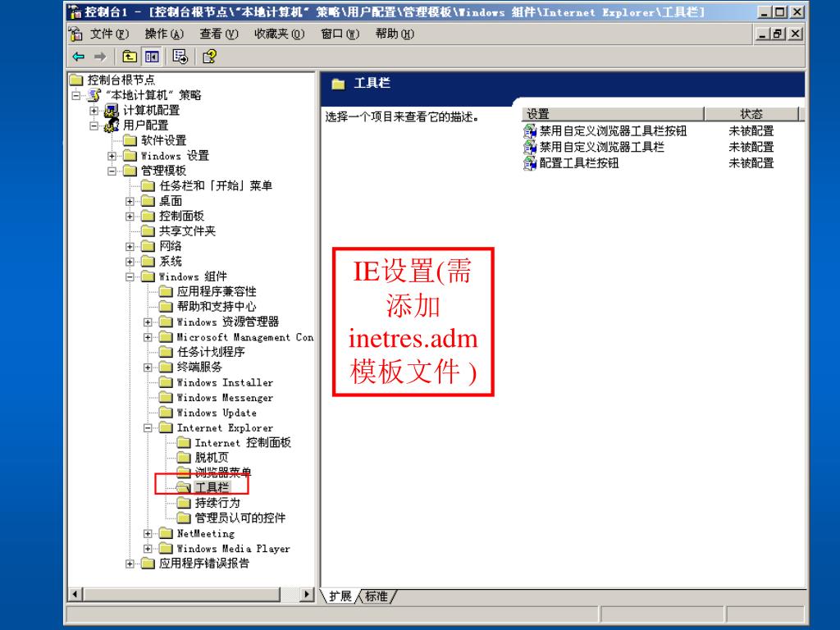Expand the NetMeeting tree node
This screenshot has width=840, height=630.
pos(148,533)
